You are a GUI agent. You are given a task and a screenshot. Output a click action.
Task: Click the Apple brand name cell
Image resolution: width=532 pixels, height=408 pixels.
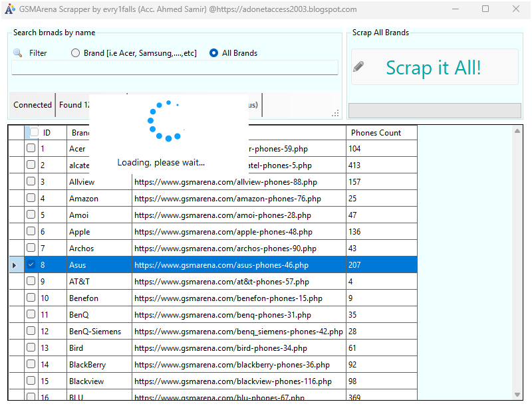coord(99,232)
